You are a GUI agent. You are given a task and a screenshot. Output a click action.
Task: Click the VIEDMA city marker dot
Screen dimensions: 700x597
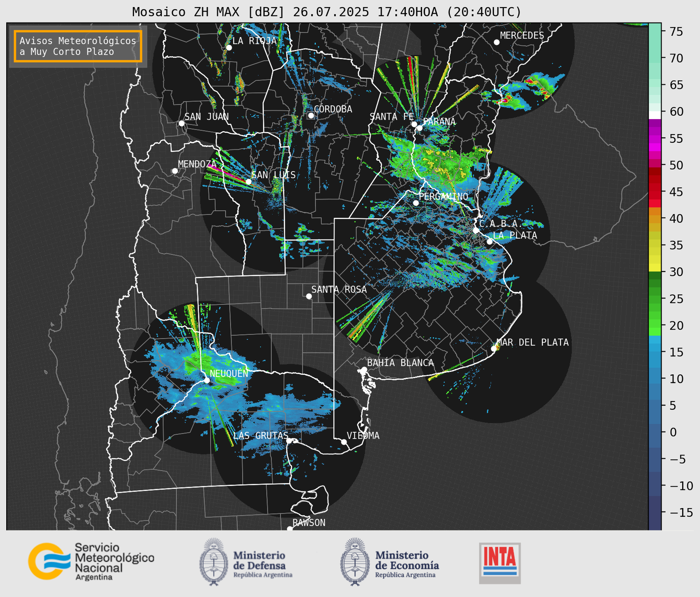[344, 442]
